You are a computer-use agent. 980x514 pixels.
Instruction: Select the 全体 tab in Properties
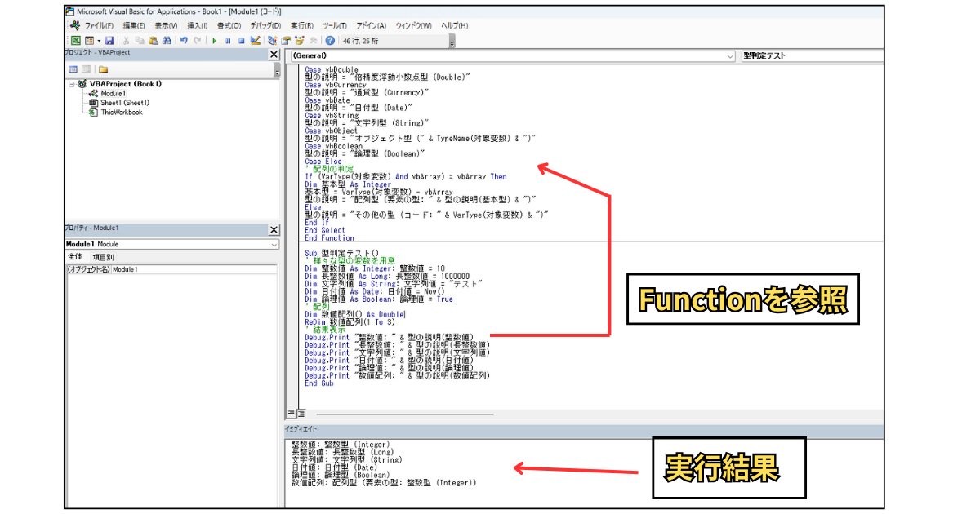[x=74, y=257]
